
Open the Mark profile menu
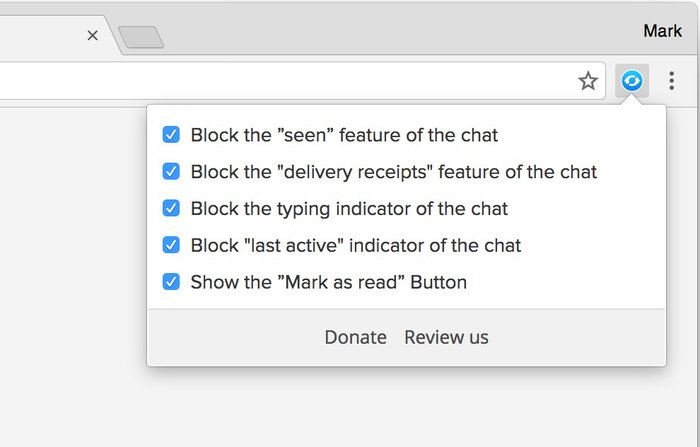pyautogui.click(x=662, y=31)
